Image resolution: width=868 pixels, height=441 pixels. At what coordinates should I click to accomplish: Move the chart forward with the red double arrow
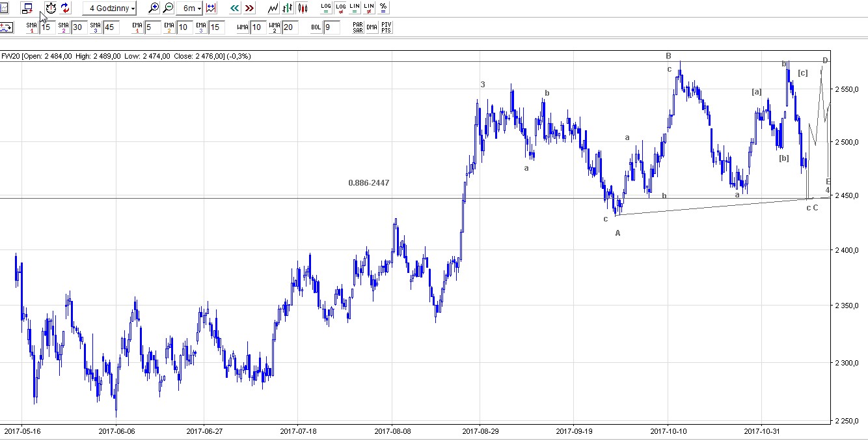pyautogui.click(x=249, y=8)
